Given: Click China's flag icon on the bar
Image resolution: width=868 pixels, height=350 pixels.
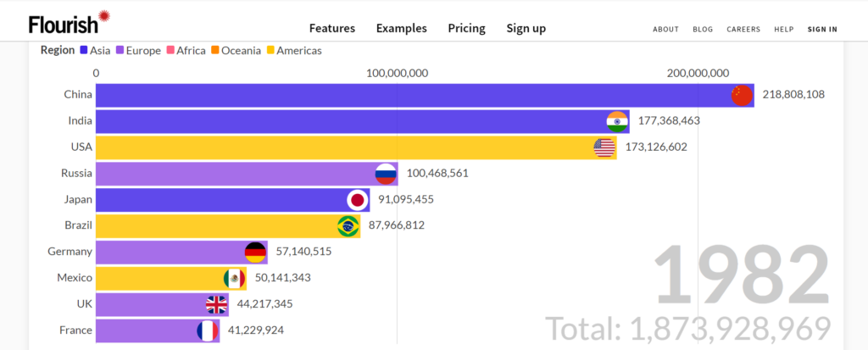Looking at the screenshot, I should (742, 96).
